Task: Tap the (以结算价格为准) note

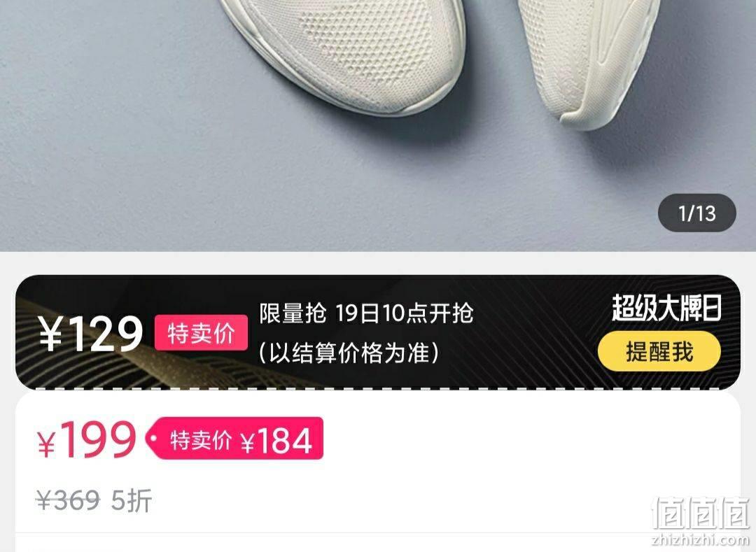Action: tap(349, 353)
